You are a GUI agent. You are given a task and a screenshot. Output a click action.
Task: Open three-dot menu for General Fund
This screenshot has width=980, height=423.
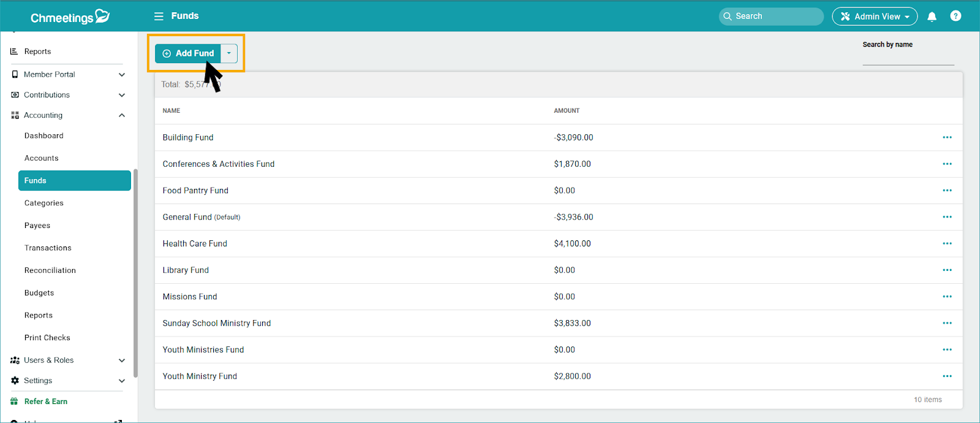tap(947, 217)
